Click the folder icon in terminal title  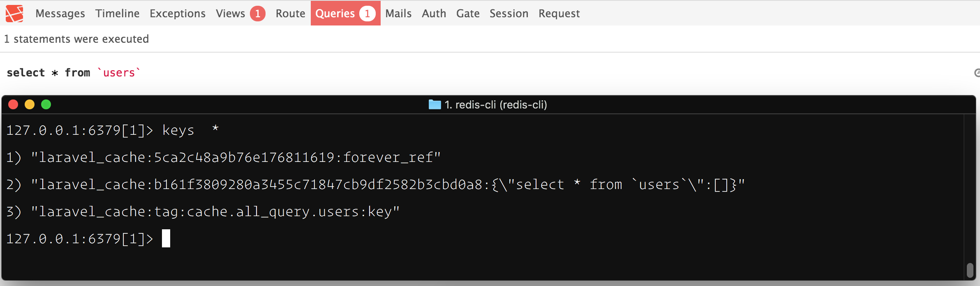pyautogui.click(x=435, y=104)
